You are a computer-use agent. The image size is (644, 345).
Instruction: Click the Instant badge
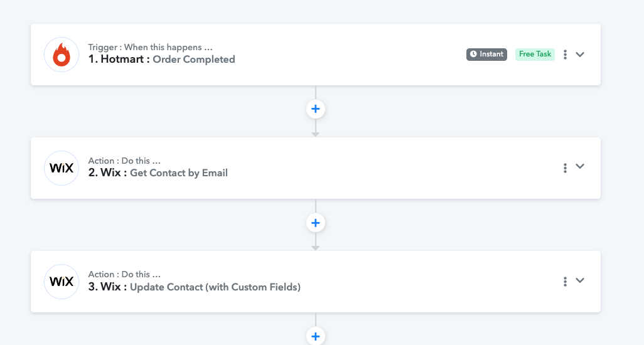[x=486, y=54]
